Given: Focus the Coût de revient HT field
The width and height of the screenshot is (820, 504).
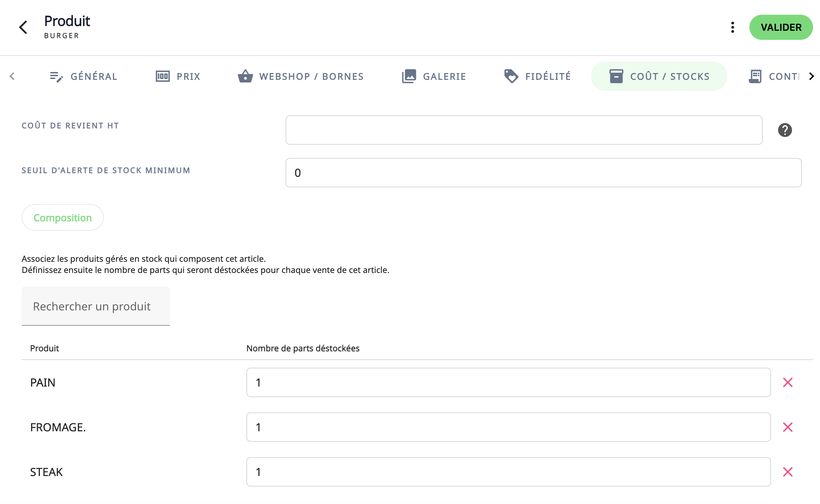Looking at the screenshot, I should (524, 130).
